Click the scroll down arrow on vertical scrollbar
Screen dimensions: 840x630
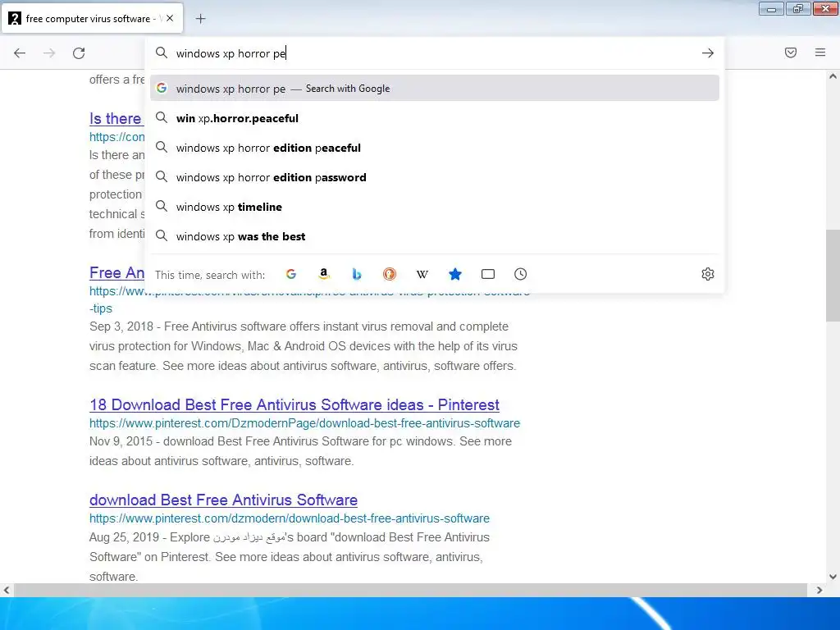[833, 577]
